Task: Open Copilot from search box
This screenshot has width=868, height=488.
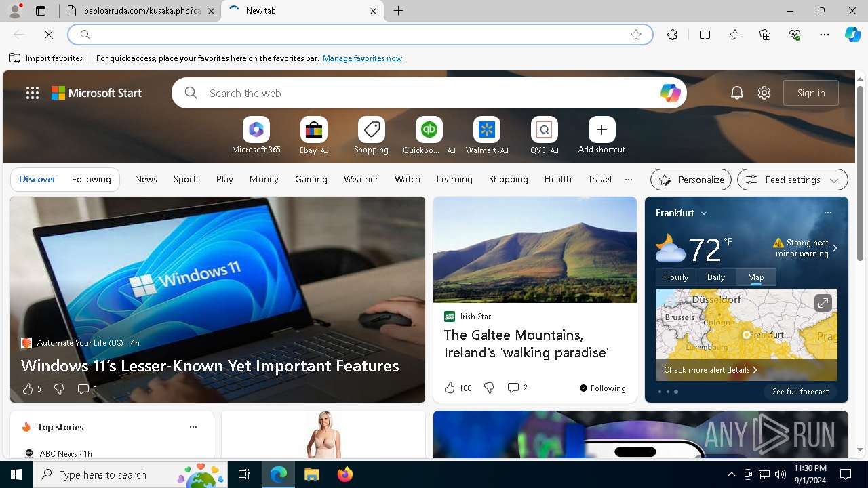Action: pos(670,93)
